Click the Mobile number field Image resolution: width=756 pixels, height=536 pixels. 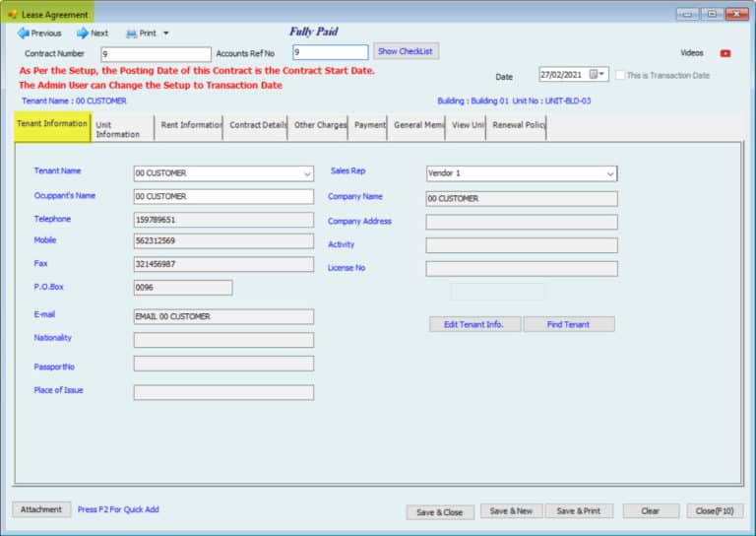(223, 240)
